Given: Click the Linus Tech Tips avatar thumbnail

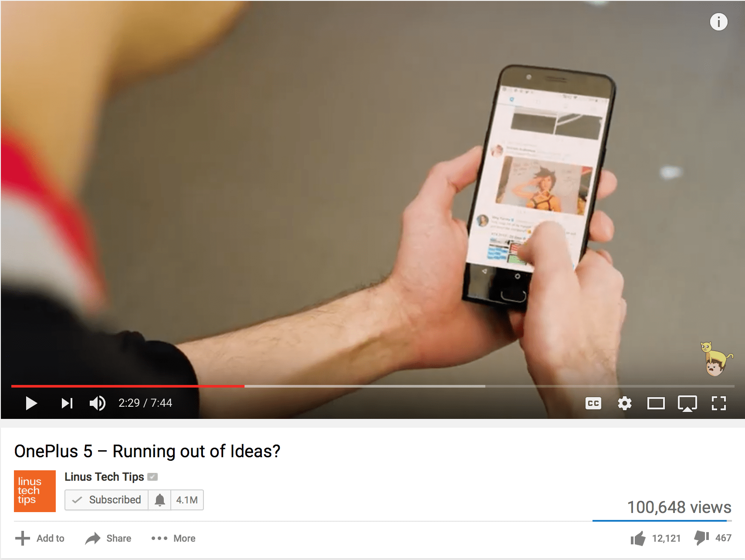Looking at the screenshot, I should click(35, 491).
